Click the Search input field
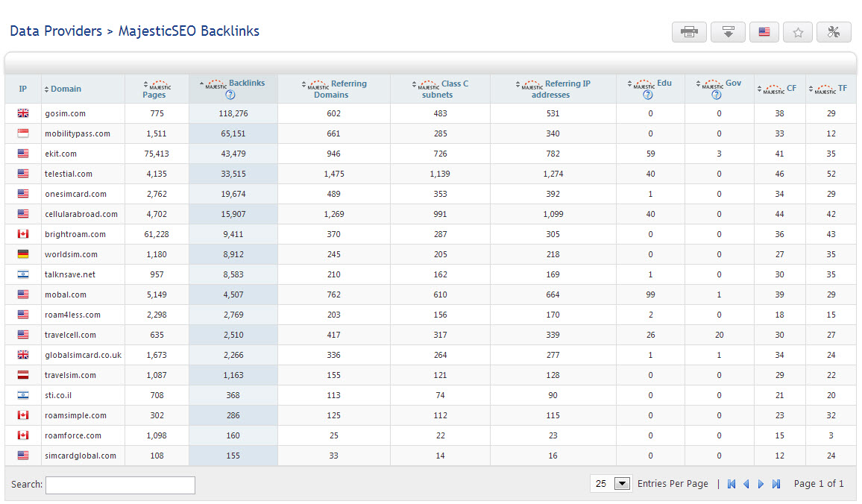862x504 pixels. point(120,485)
